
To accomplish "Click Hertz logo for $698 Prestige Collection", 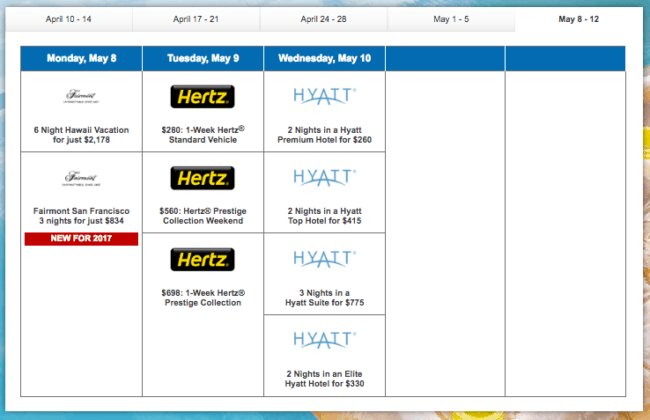I will 203,260.
